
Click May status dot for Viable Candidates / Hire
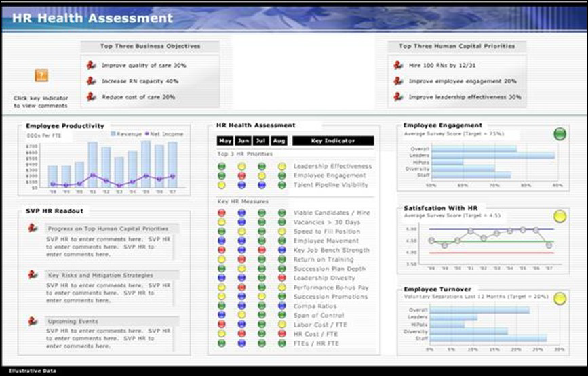222,213
